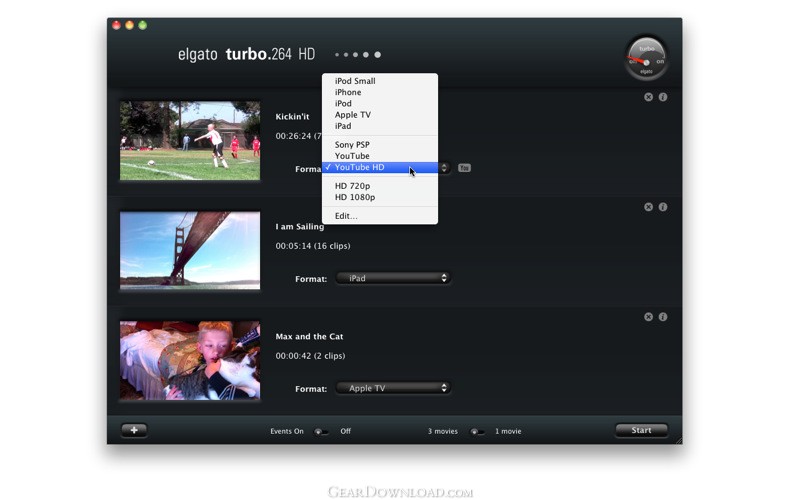Viewport: 800px width, 500px height.
Task: Add a movie with the plus button
Action: 134,430
